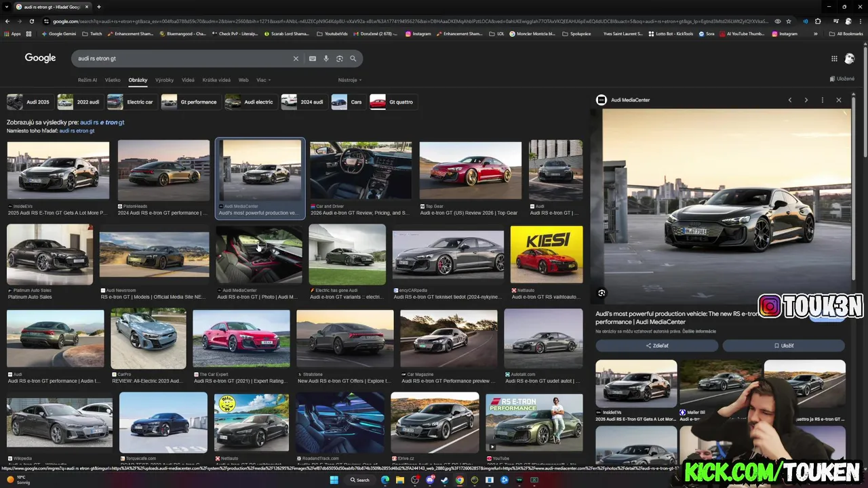Filter by the 2024 audi chip
The image size is (868, 488).
303,102
